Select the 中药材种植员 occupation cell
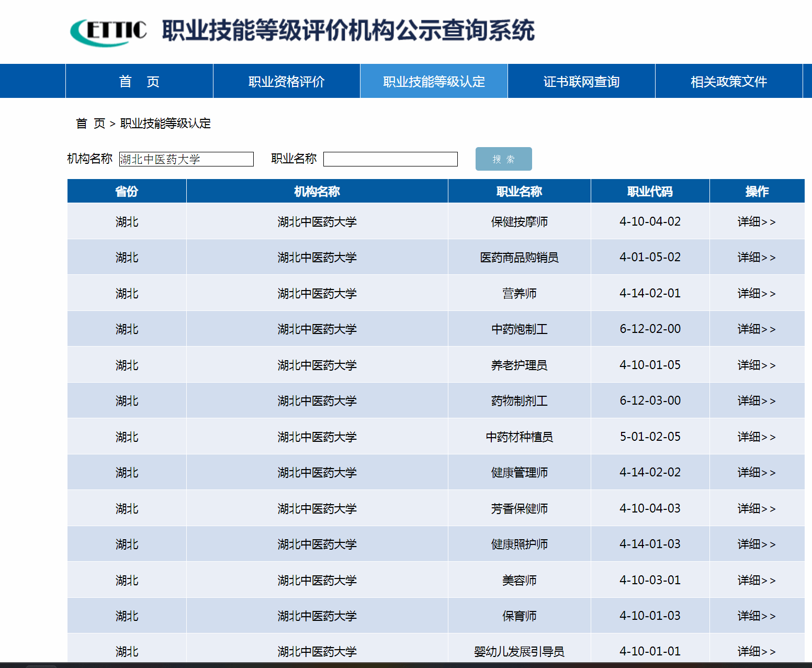Image resolution: width=812 pixels, height=668 pixels. point(520,437)
